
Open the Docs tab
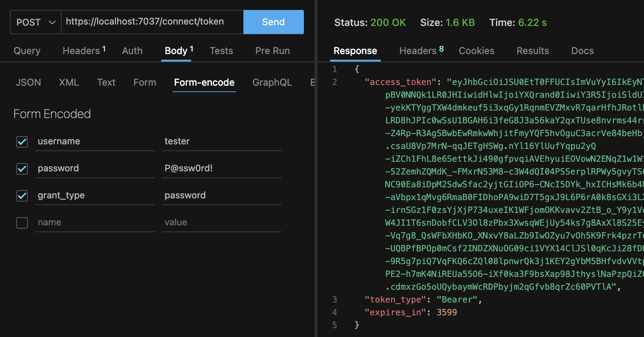(582, 51)
